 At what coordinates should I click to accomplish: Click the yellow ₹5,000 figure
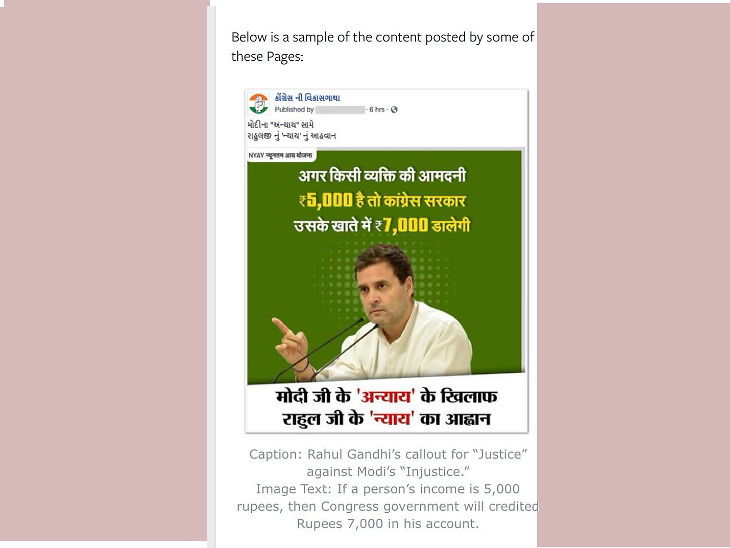tap(326, 201)
